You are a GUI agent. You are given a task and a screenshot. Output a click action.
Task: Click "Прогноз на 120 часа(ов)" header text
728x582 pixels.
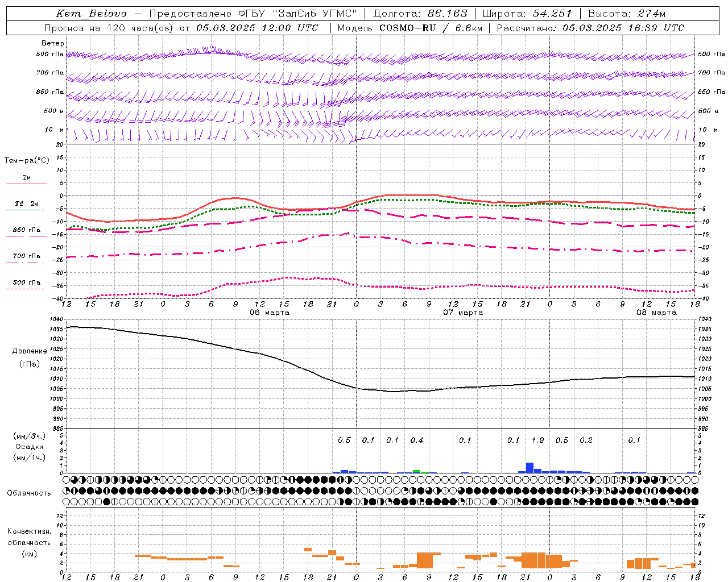[109, 28]
